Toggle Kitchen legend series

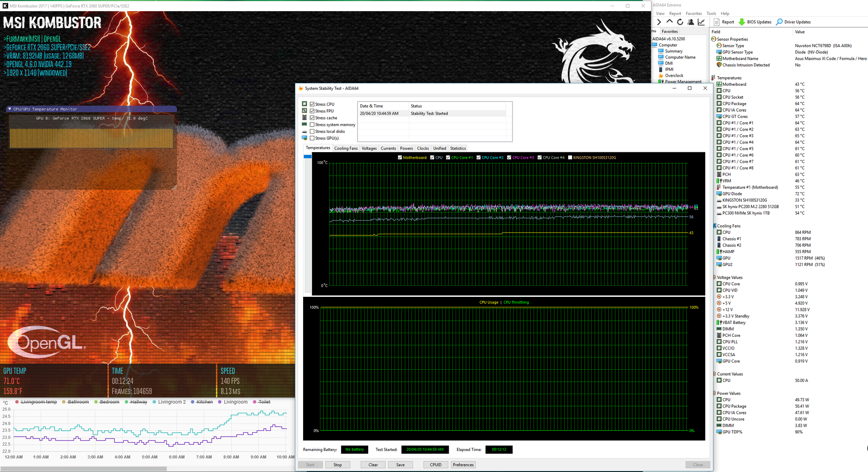pos(202,402)
